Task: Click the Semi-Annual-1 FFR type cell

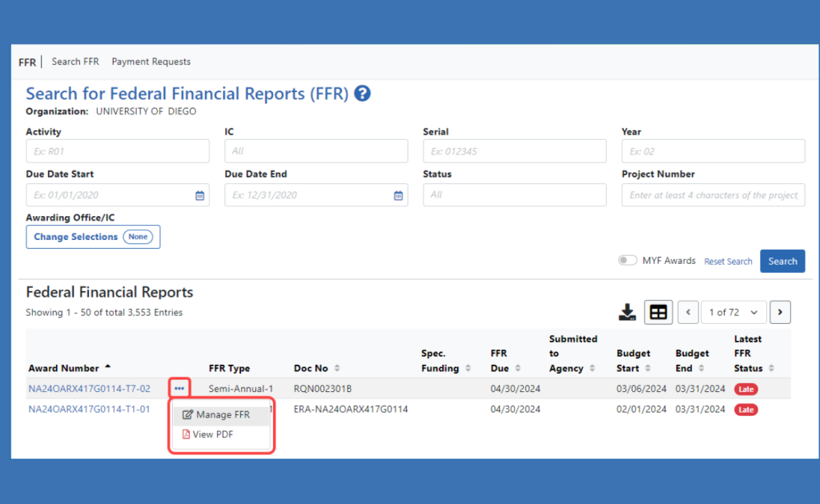Action: pos(240,389)
